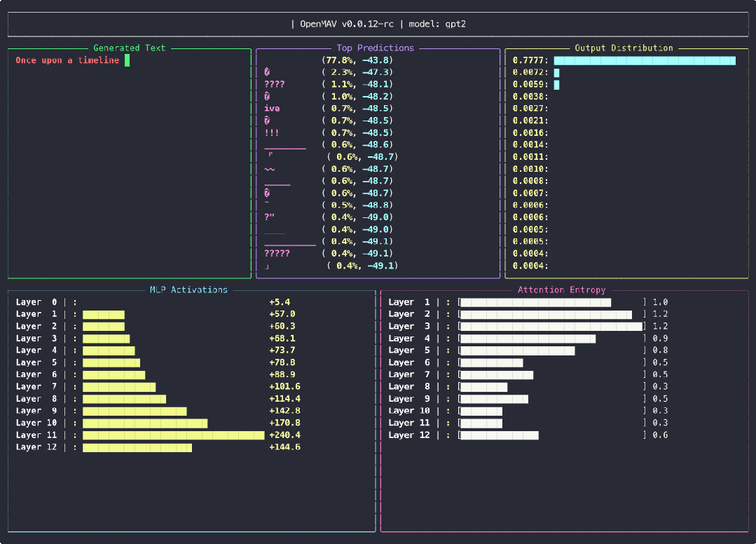Click the 1.0 entropy value for Layer 1

click(x=660, y=302)
